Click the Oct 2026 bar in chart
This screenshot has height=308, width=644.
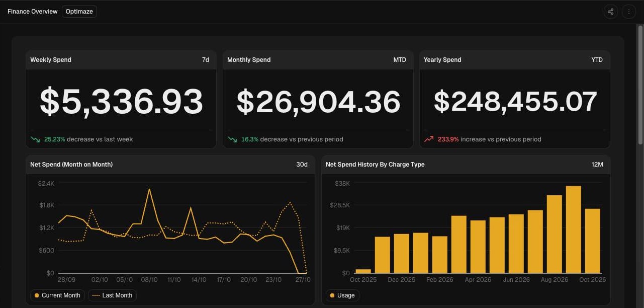point(593,241)
